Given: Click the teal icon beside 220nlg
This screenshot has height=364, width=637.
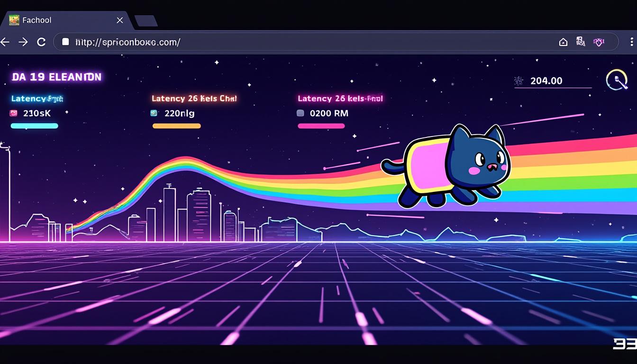Looking at the screenshot, I should pyautogui.click(x=154, y=113).
